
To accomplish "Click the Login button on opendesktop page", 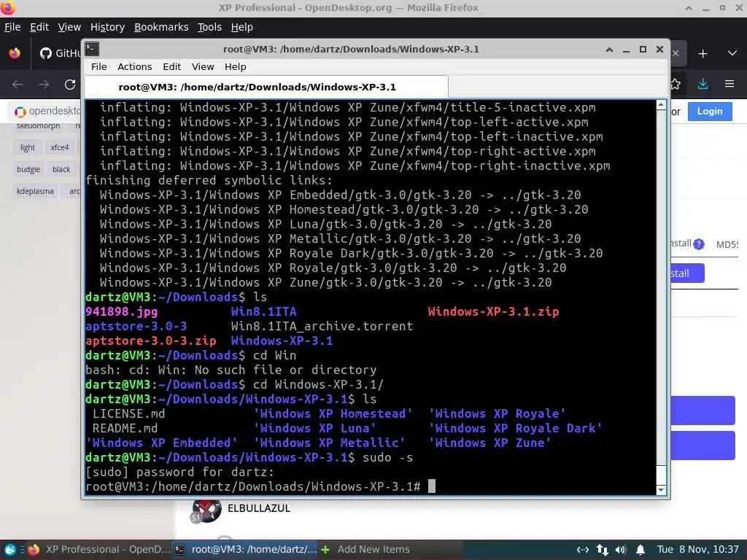I will [x=710, y=112].
